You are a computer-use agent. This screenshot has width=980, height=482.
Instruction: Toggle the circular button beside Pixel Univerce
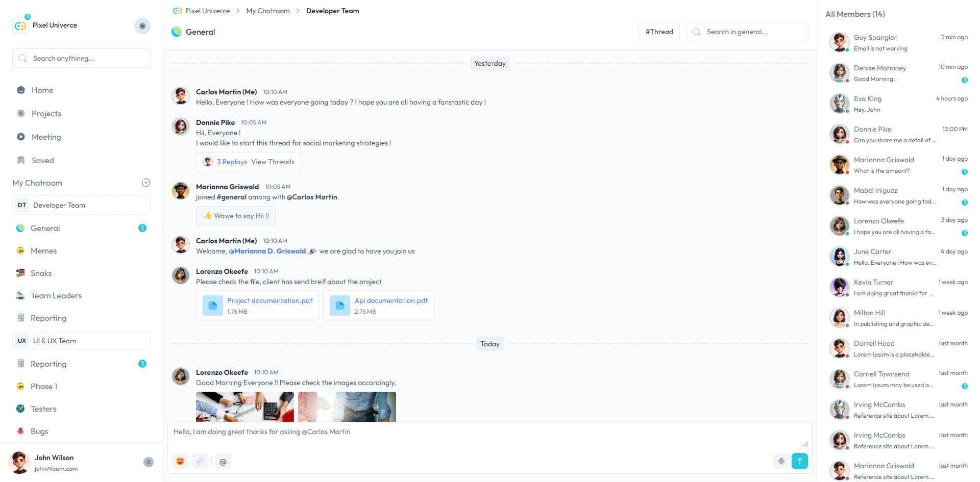[142, 26]
